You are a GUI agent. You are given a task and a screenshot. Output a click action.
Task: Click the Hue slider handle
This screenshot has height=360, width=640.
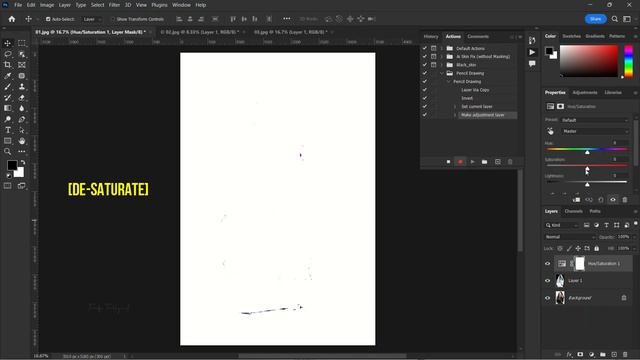tap(587, 152)
